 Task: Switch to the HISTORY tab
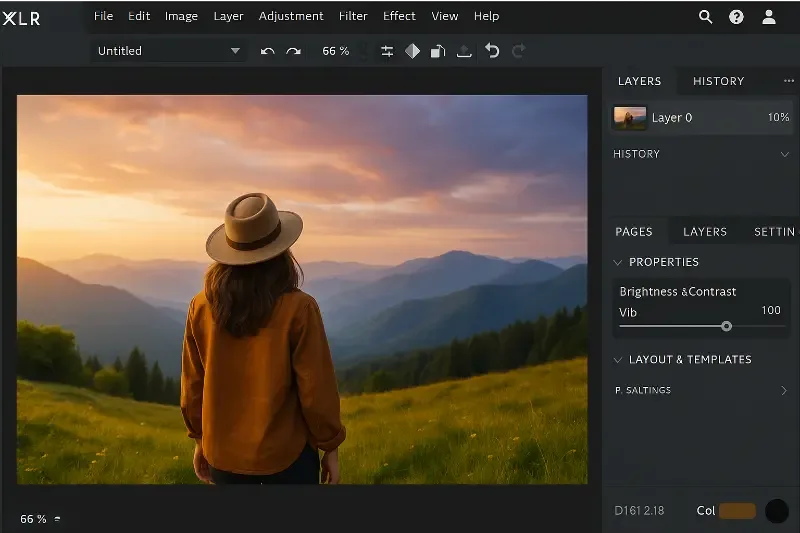point(718,81)
